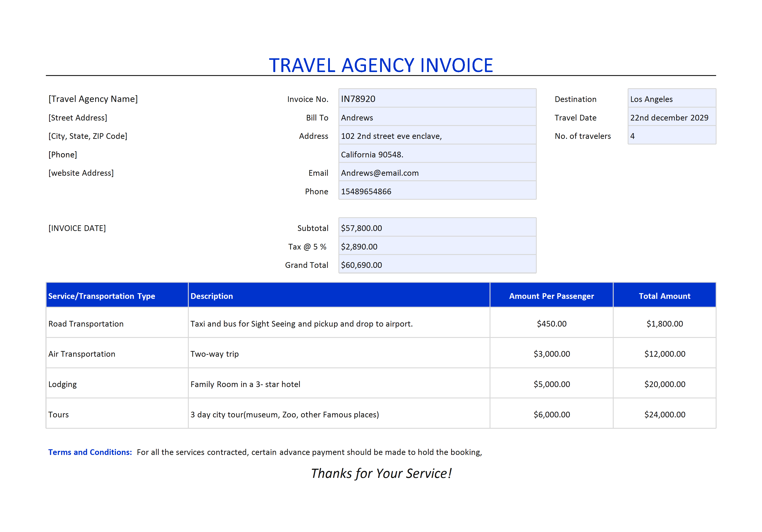
Task: Click the [Phone] placeholder text
Action: (63, 155)
